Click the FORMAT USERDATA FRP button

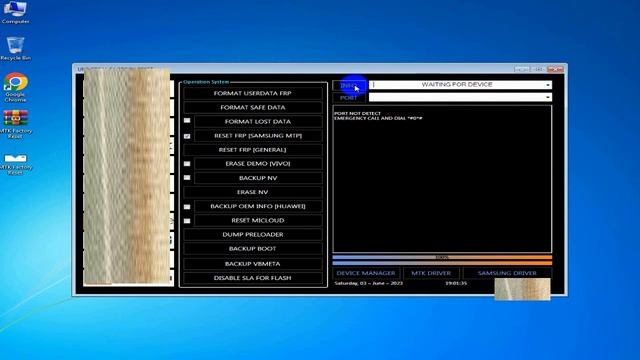tap(253, 93)
